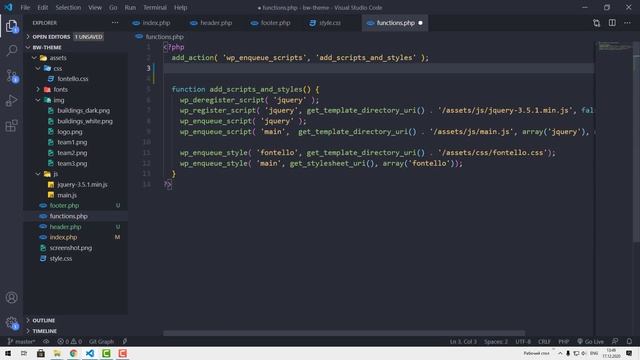Open Task View on the taskbar
Viewport: 640px width, 360px height.
pyautogui.click(x=24, y=353)
